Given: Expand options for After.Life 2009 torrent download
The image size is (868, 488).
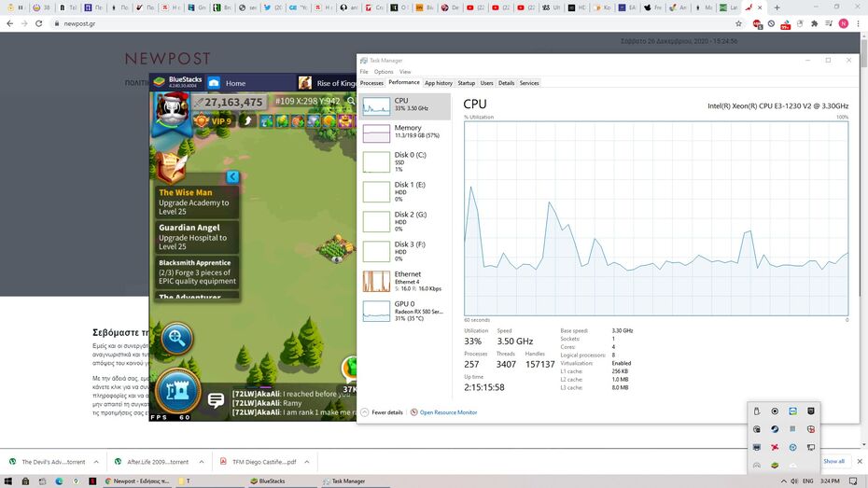Looking at the screenshot, I should pos(202,462).
